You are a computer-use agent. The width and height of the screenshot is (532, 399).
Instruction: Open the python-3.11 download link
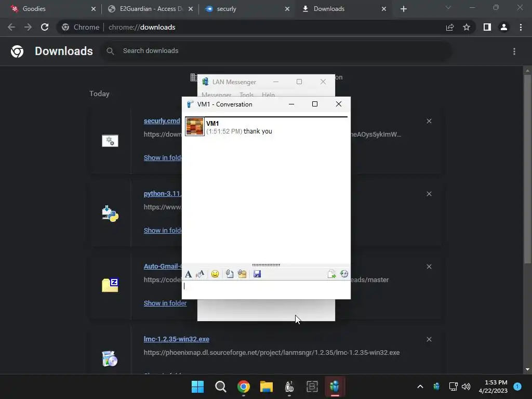(163, 193)
